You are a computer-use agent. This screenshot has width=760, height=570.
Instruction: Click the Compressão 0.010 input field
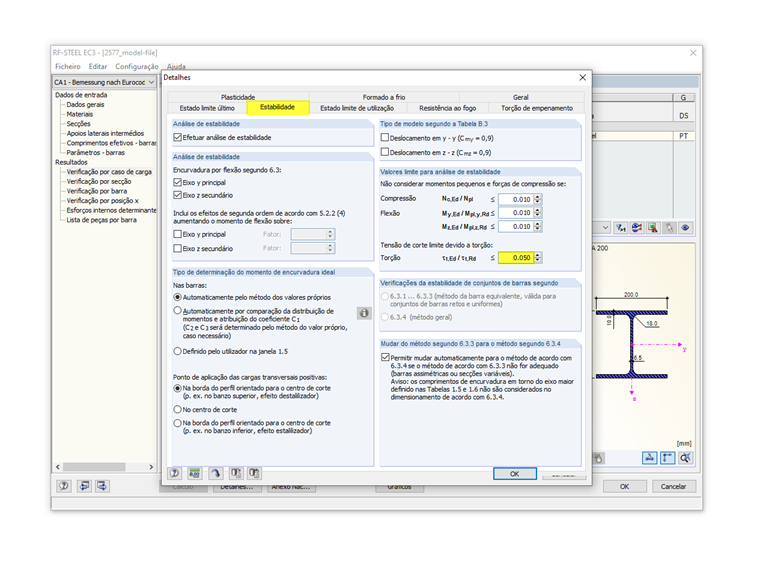(x=516, y=199)
